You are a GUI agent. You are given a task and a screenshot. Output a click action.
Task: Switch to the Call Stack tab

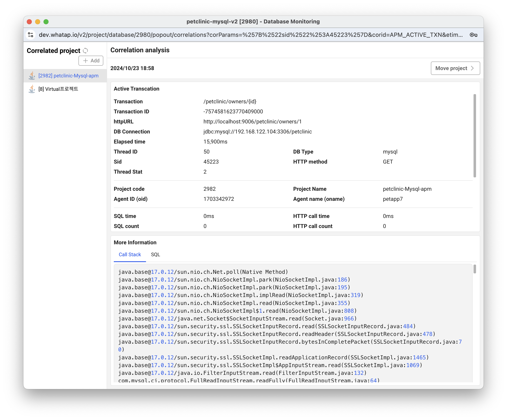tap(130, 254)
